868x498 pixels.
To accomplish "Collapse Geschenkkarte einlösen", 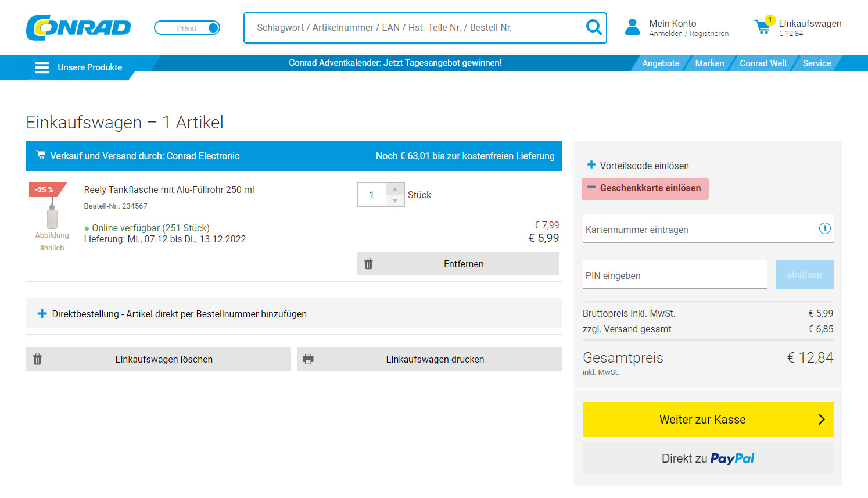I will [645, 188].
